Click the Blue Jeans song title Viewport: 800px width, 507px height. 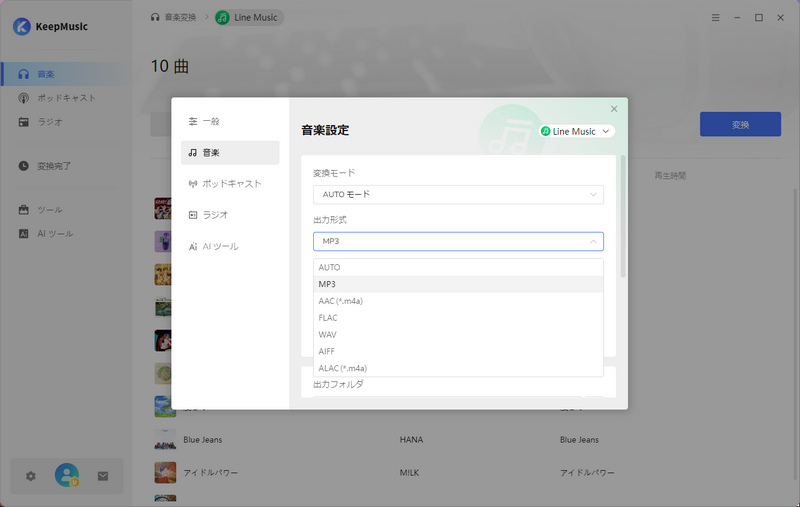pyautogui.click(x=203, y=440)
